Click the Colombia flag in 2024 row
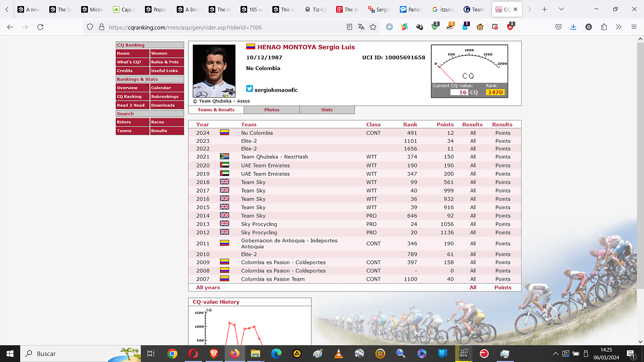 pos(224,132)
